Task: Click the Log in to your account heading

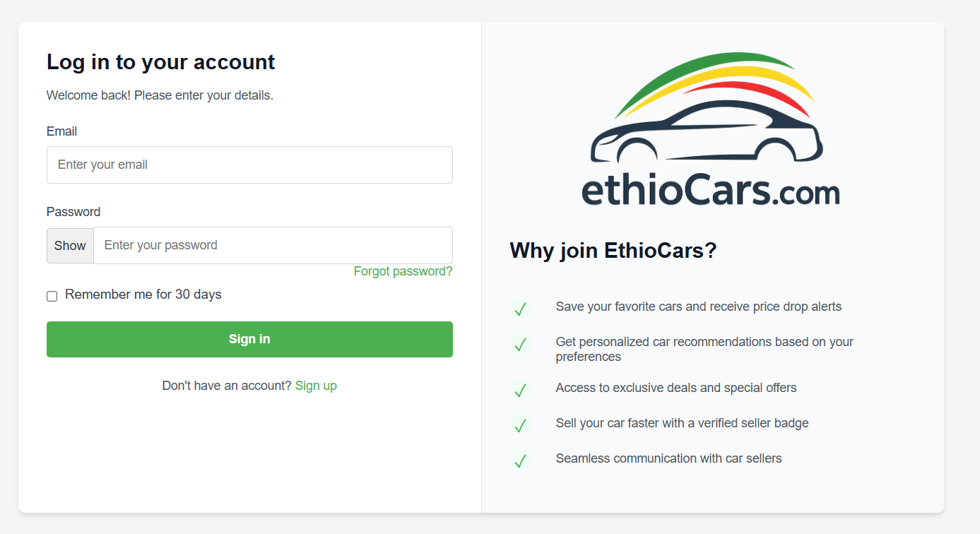Action: (x=160, y=61)
